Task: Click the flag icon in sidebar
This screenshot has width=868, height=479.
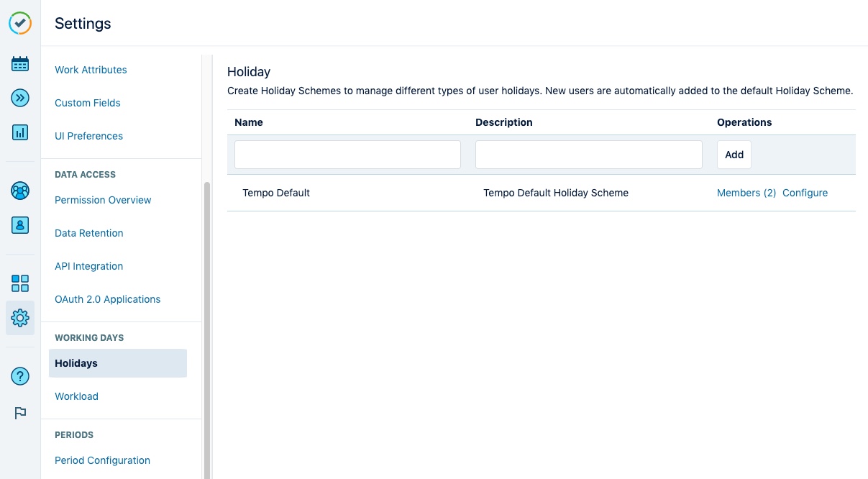Action: click(x=20, y=413)
